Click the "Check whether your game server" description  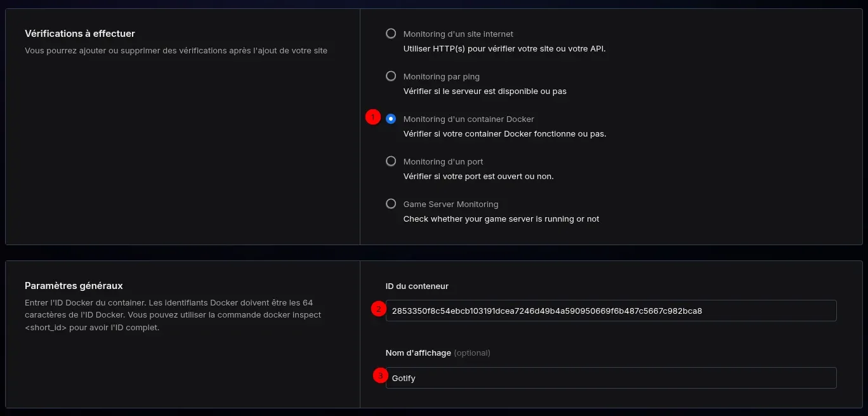click(501, 218)
